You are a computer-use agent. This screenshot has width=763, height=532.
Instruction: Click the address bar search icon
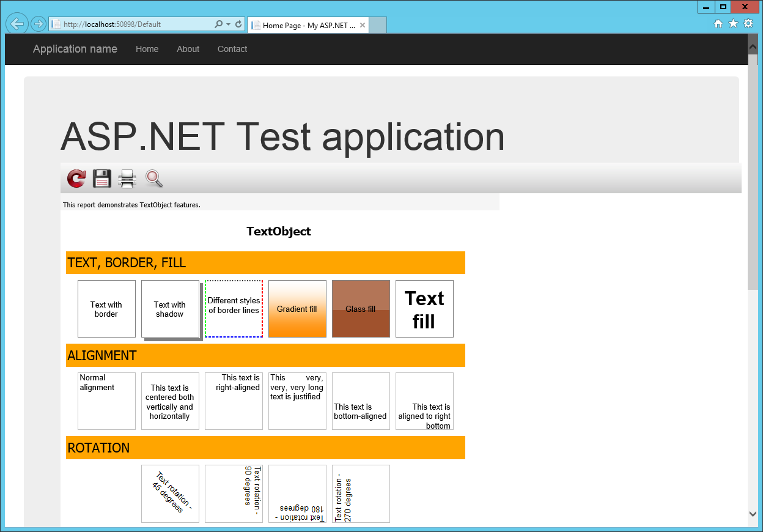(219, 24)
